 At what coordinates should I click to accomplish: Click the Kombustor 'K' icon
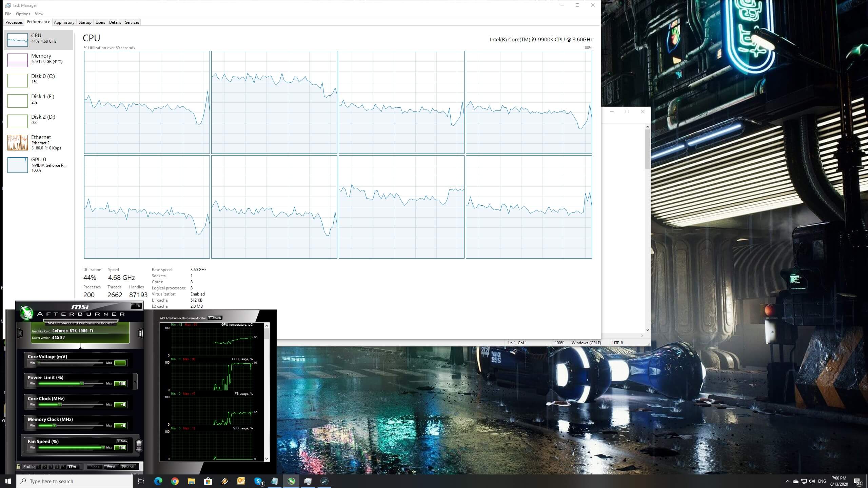coord(20,333)
